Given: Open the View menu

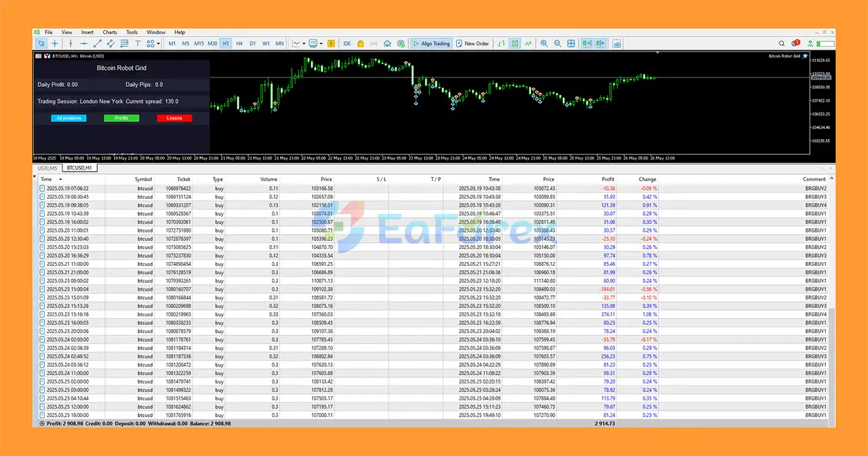Looking at the screenshot, I should pyautogui.click(x=66, y=32).
